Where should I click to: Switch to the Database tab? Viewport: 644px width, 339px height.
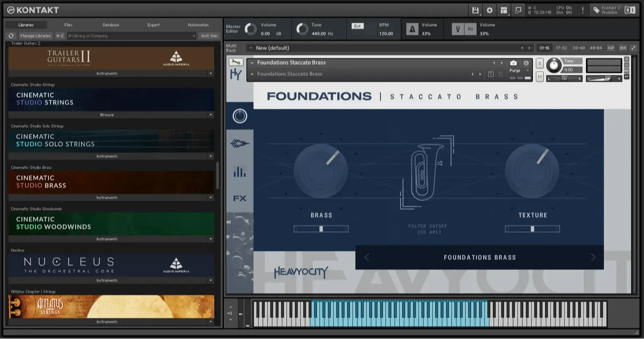coord(111,25)
